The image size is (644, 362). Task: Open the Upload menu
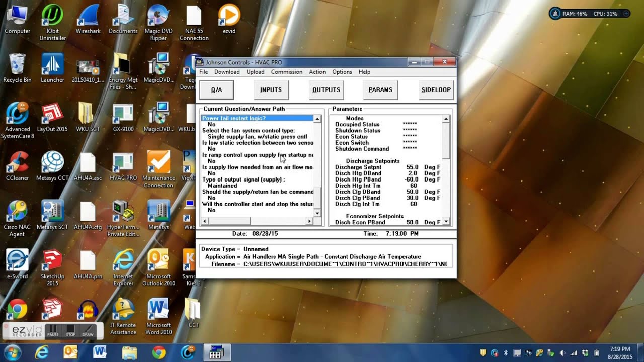pyautogui.click(x=255, y=72)
